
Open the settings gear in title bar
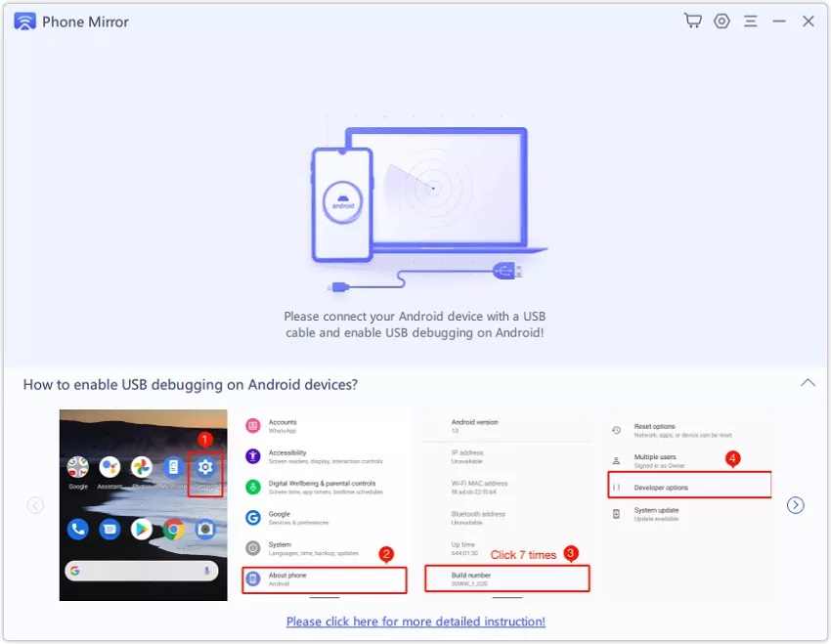coord(722,21)
